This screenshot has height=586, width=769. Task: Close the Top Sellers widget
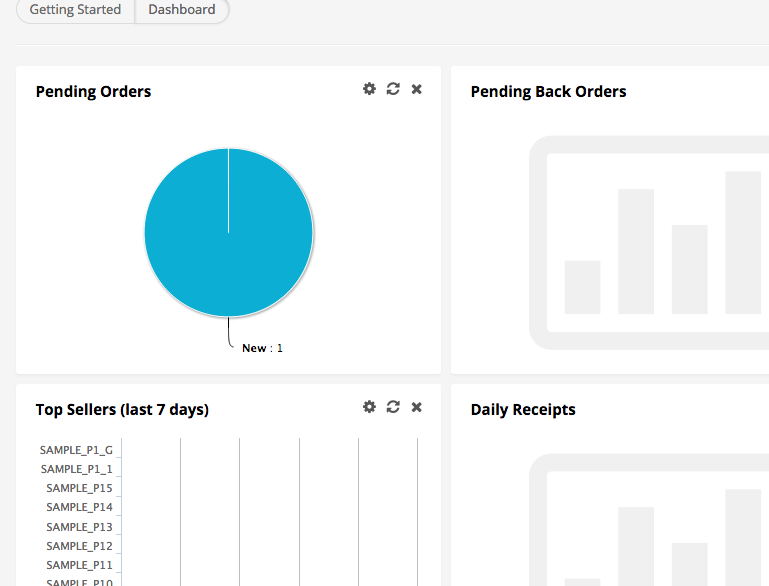(416, 407)
